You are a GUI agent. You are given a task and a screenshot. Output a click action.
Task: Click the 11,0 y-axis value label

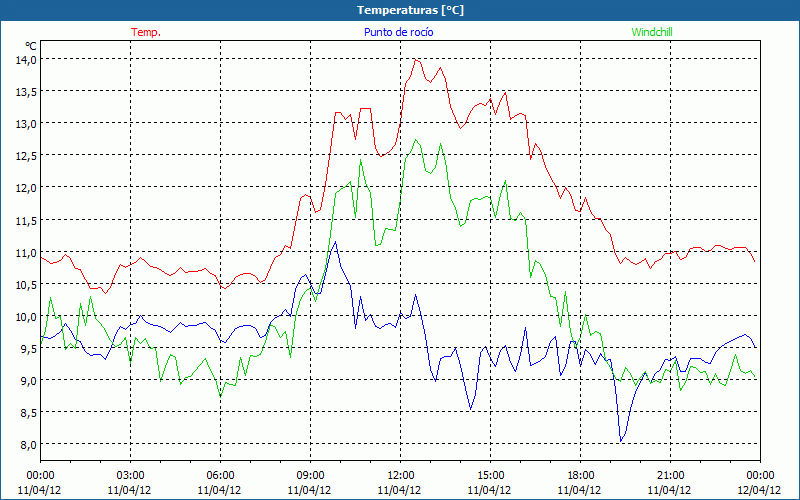pyautogui.click(x=25, y=252)
